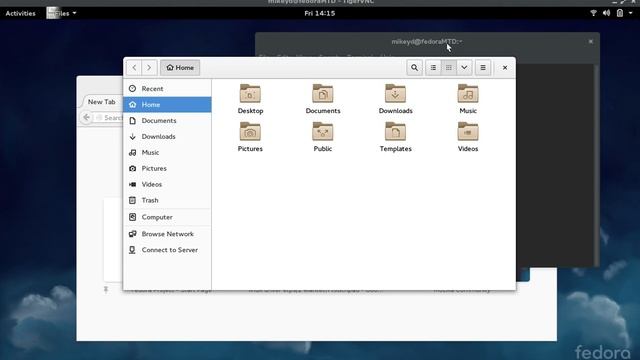Screen dimensions: 640x360
Task: Select the New Tab tab in browser window
Action: [102, 102]
